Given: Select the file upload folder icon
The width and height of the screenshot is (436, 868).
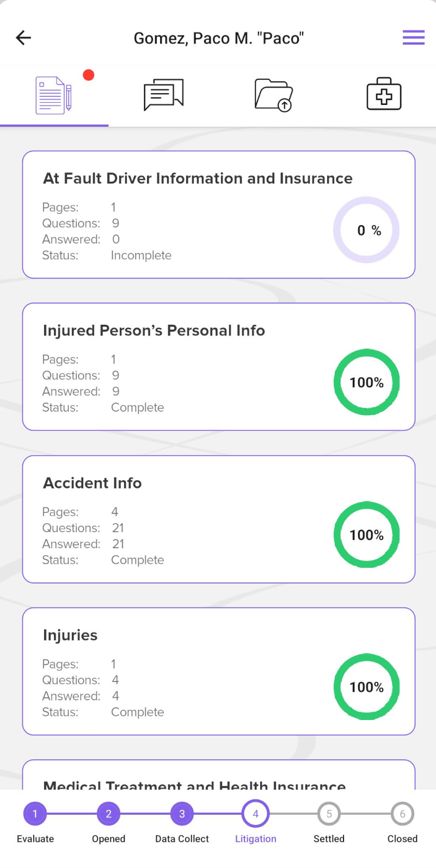Looking at the screenshot, I should click(x=273, y=94).
